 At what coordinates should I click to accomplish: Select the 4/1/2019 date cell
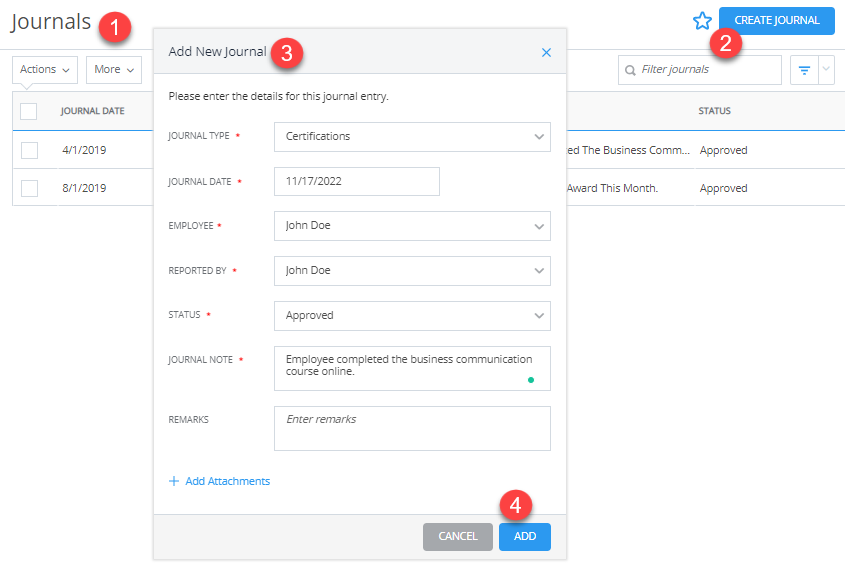coord(84,150)
